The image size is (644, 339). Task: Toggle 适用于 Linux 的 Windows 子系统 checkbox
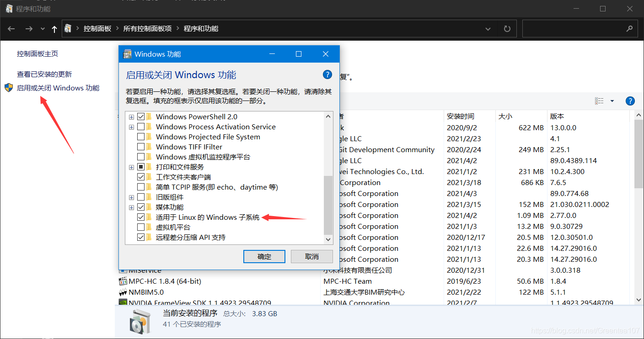coord(141,217)
